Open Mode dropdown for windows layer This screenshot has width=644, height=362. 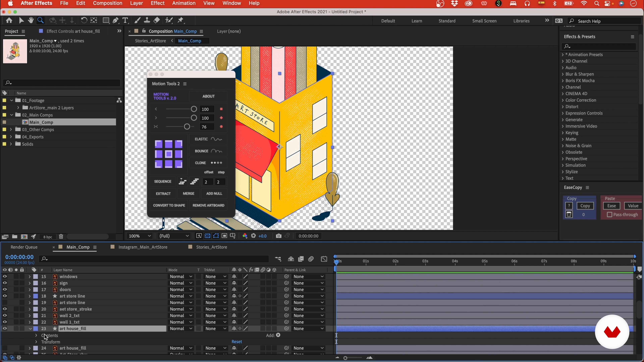click(181, 277)
